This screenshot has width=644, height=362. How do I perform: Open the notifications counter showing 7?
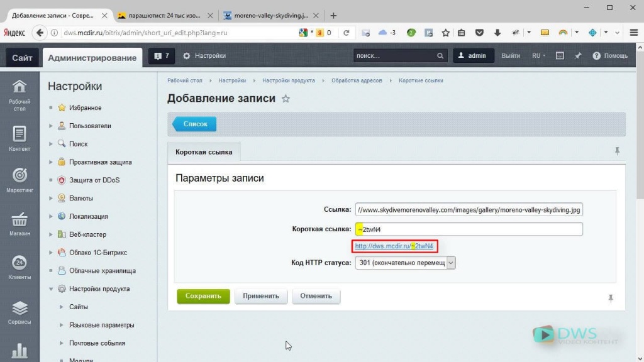pyautogui.click(x=162, y=56)
